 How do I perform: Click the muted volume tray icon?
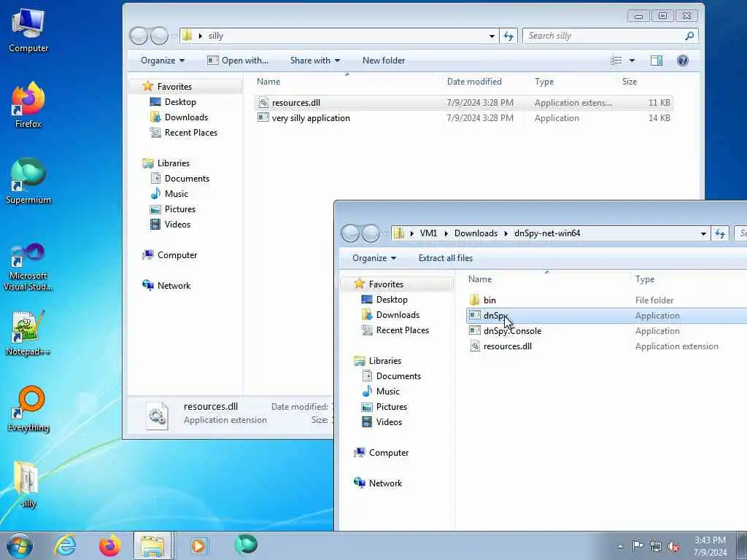673,546
